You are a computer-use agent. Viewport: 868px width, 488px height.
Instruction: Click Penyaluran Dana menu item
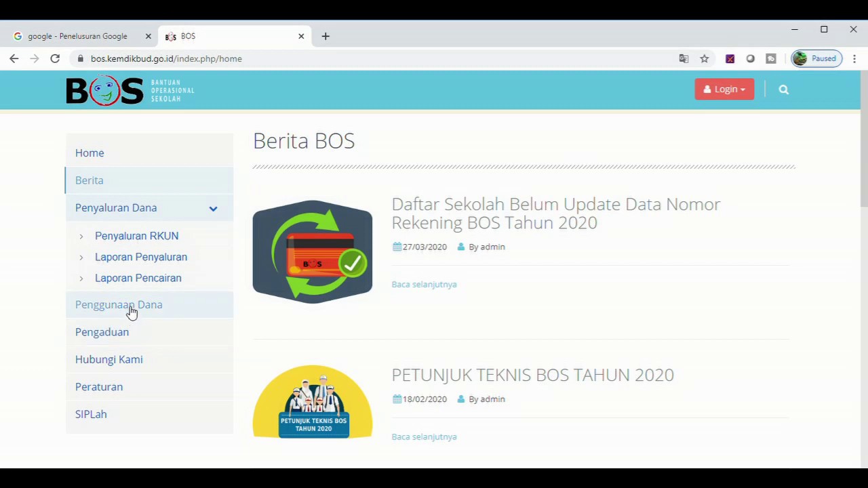click(x=116, y=208)
